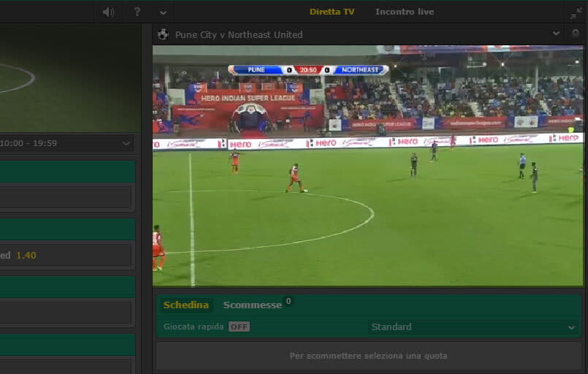This screenshot has width=588, height=374.
Task: Open the 10:00 - 19:59 time range dropdown
Action: pyautogui.click(x=66, y=143)
